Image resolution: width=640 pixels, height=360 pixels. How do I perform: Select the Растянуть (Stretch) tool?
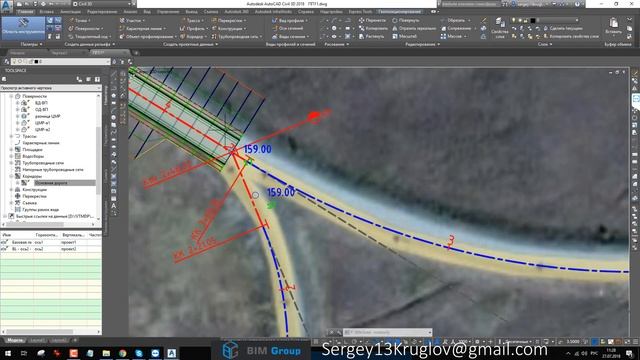tap(371, 36)
